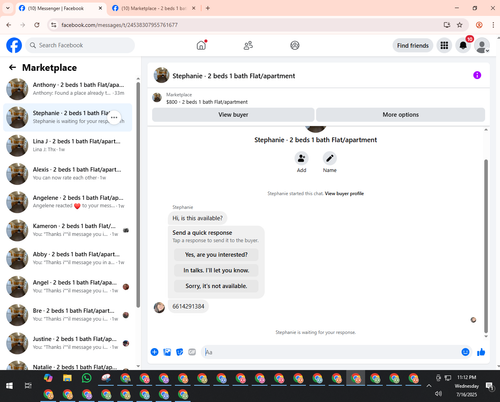This screenshot has height=402, width=500.
Task: Open the account profile menu
Action: tap(482, 45)
